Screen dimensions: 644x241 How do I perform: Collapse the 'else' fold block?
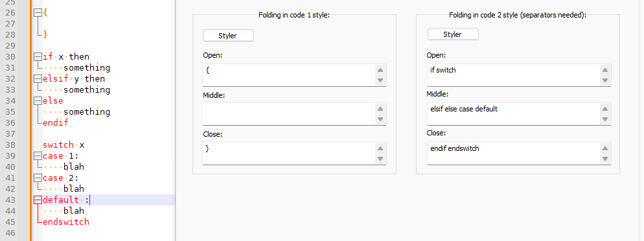38,100
